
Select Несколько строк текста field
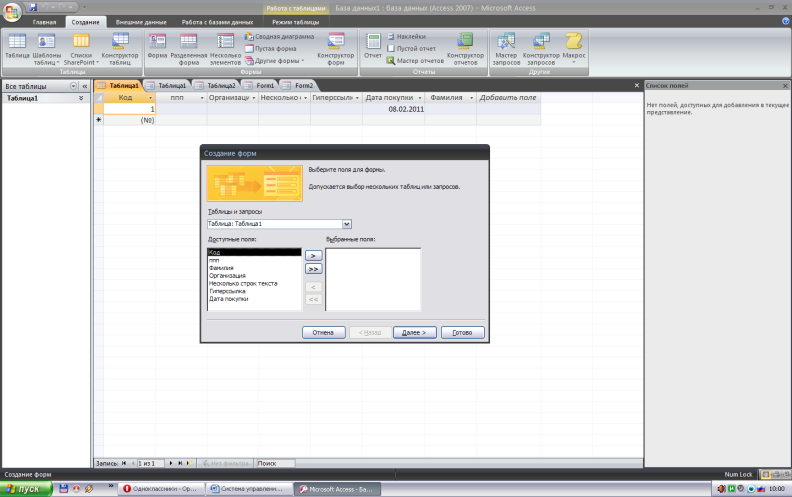tap(254, 283)
